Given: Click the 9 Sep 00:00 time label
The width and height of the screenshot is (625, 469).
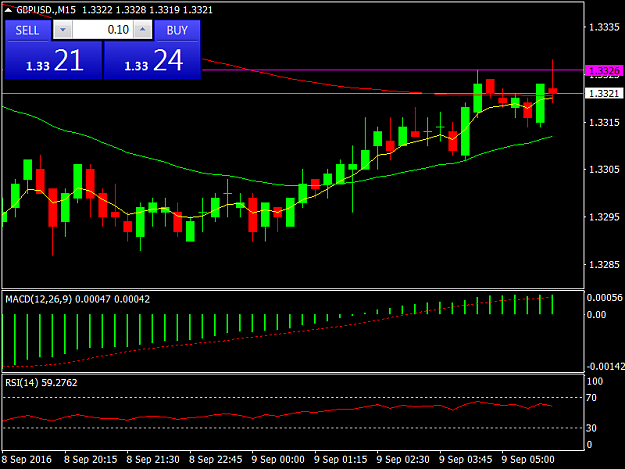Looking at the screenshot, I should (278, 459).
